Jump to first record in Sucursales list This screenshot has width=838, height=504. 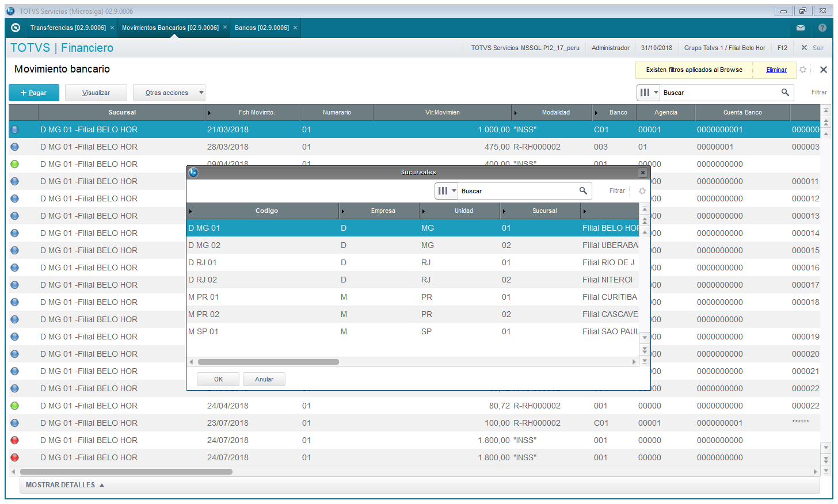point(645,209)
